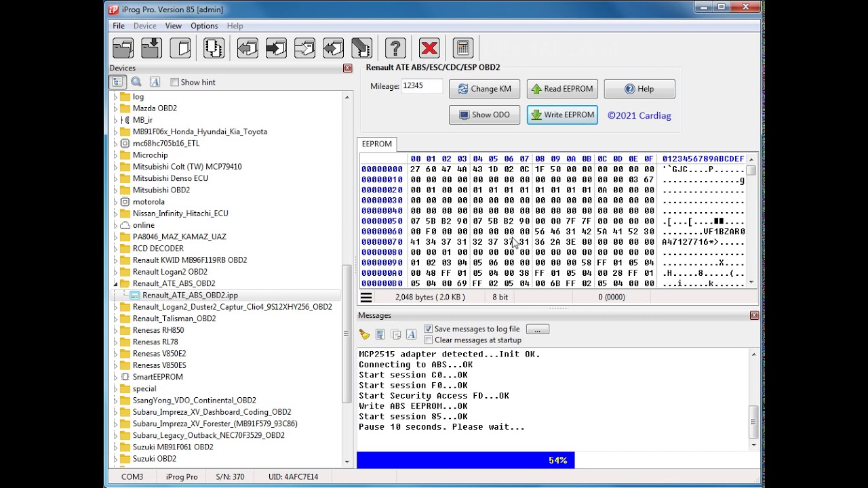Click the broom clear messages icon

(364, 334)
